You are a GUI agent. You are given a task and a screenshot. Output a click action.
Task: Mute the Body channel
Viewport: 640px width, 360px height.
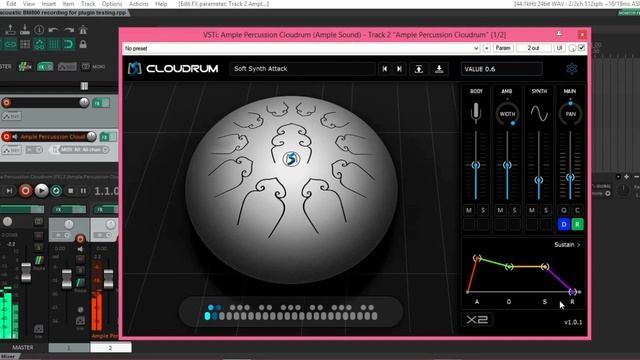(x=469, y=210)
